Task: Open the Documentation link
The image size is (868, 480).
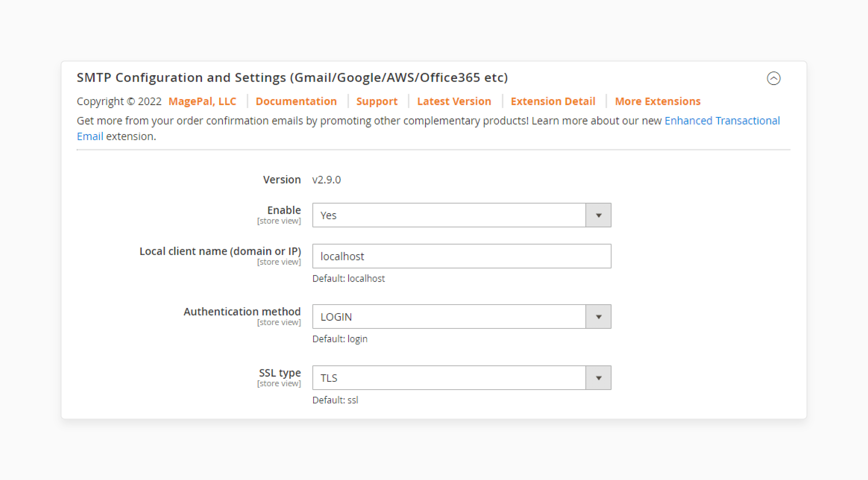Action: click(x=296, y=101)
